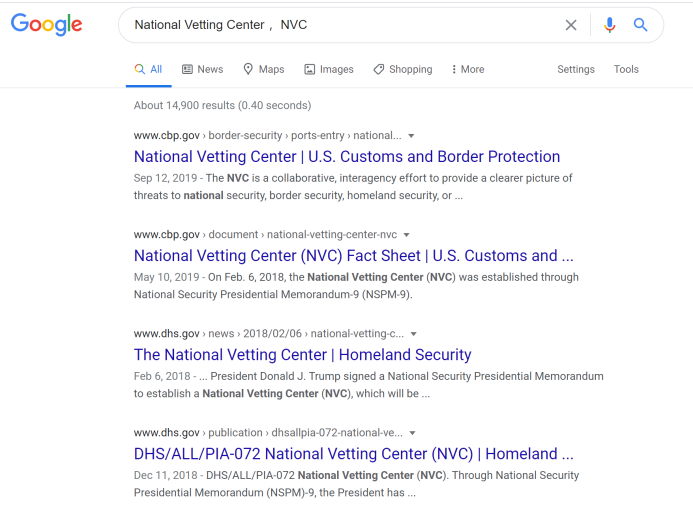
Task: Open NVC Fact Sheet result link
Action: pyautogui.click(x=353, y=255)
